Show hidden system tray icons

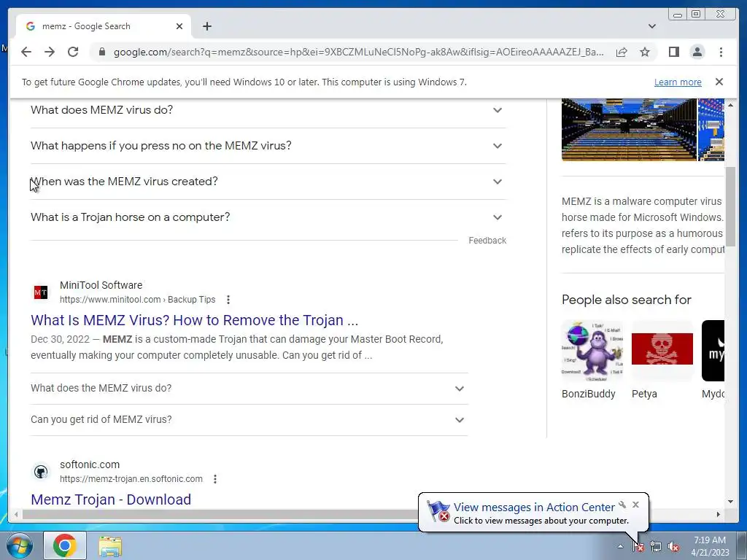620,546
